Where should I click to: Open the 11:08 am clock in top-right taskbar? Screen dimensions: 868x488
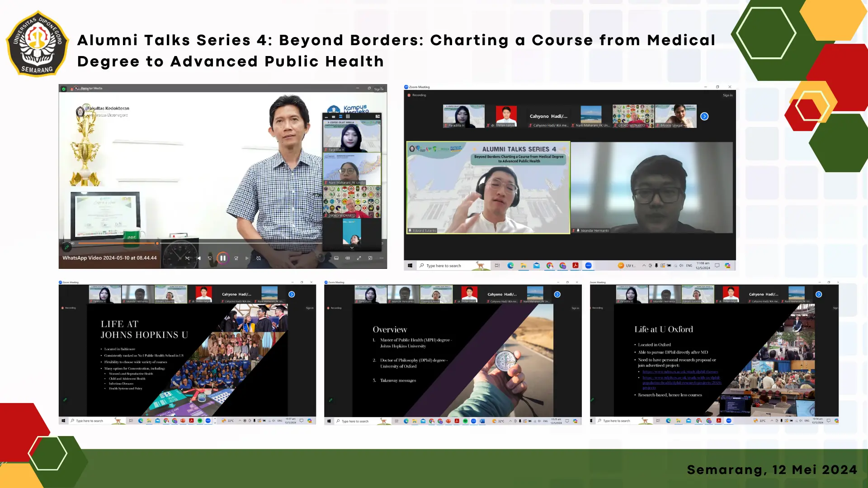pos(703,265)
